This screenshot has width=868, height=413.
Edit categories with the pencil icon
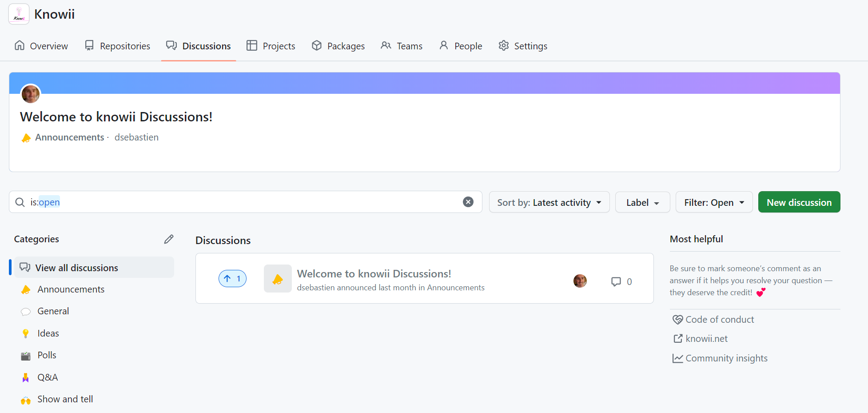(x=169, y=239)
